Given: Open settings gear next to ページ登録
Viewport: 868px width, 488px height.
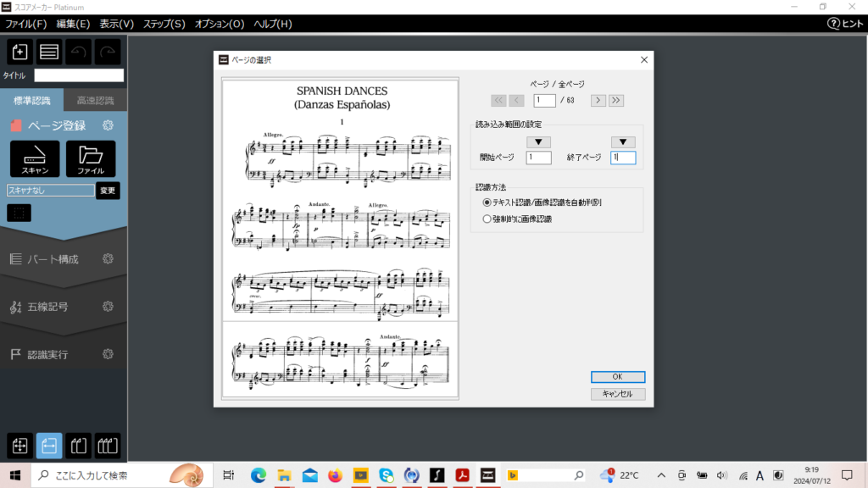Looking at the screenshot, I should 108,126.
